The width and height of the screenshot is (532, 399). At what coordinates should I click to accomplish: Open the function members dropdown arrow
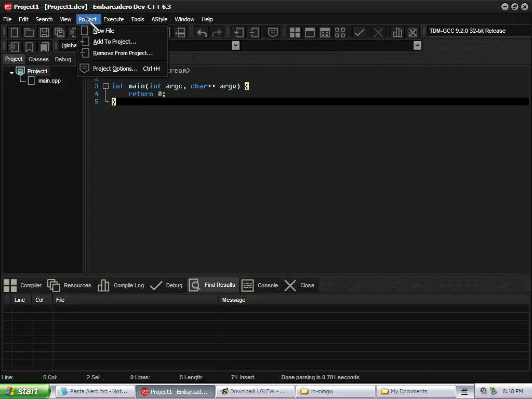(417, 46)
